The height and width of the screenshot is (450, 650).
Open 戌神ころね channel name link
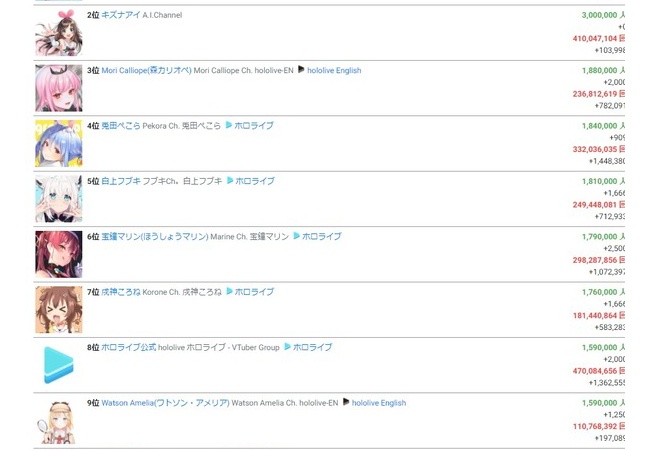coord(121,292)
